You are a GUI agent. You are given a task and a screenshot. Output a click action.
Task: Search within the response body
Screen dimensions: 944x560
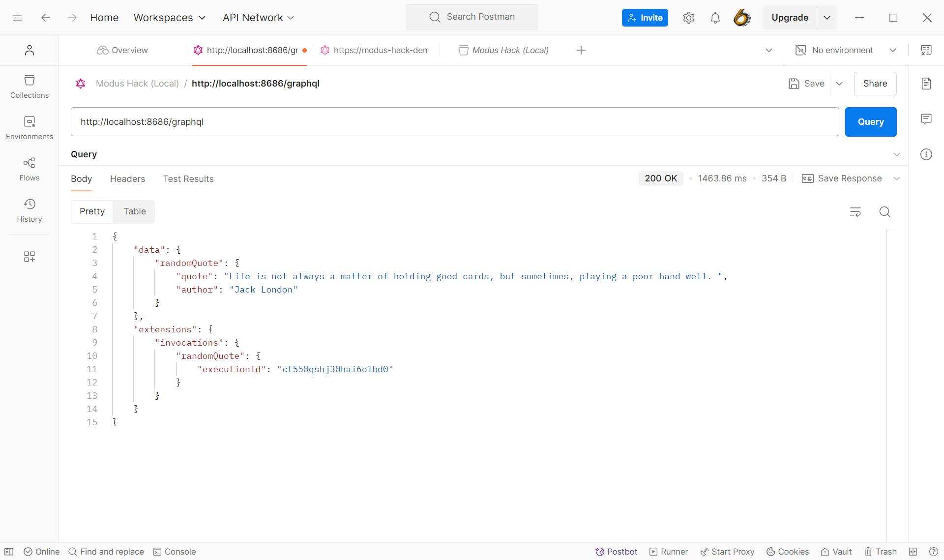(885, 212)
